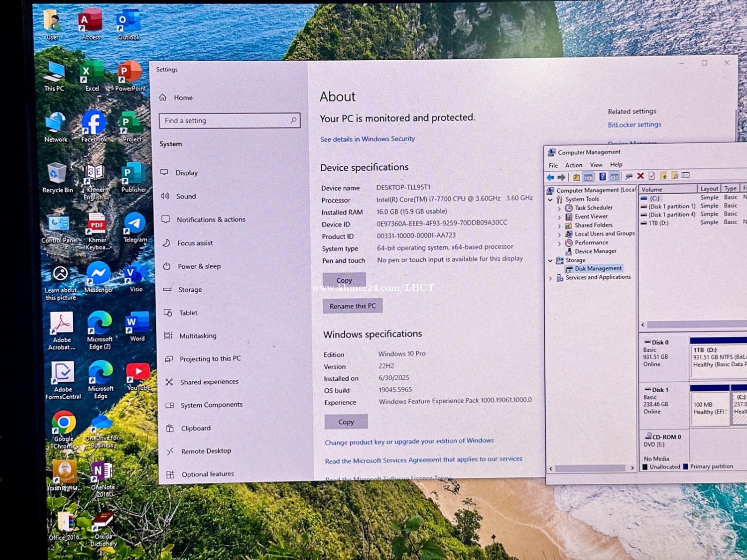
Task: Open the BitLocker settings link
Action: [x=634, y=124]
